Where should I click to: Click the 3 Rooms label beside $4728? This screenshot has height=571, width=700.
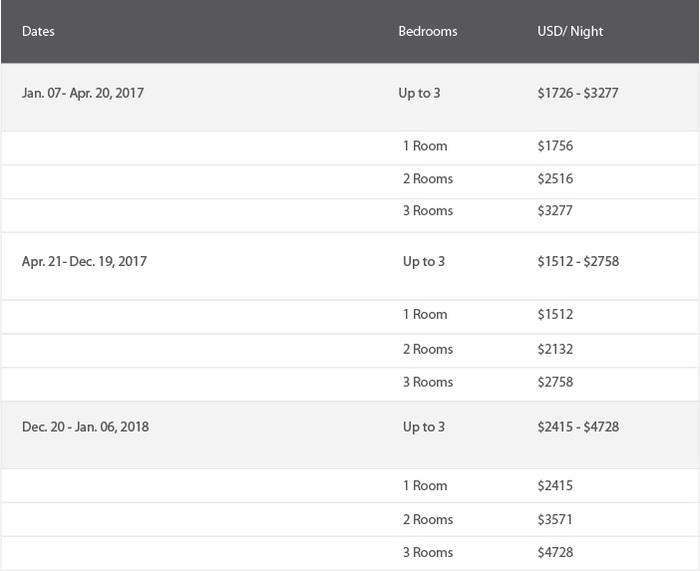pyautogui.click(x=428, y=552)
